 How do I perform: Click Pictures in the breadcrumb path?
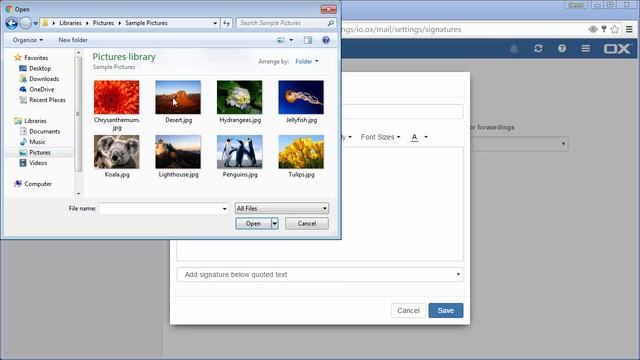[103, 23]
